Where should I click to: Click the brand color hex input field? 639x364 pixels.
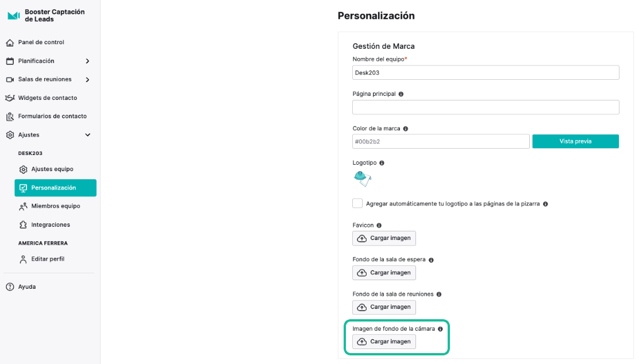(441, 141)
